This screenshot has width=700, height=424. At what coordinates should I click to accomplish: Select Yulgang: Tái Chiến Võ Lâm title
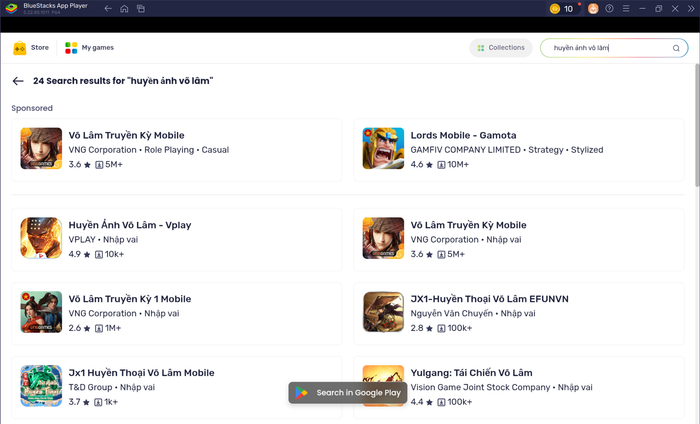point(471,373)
